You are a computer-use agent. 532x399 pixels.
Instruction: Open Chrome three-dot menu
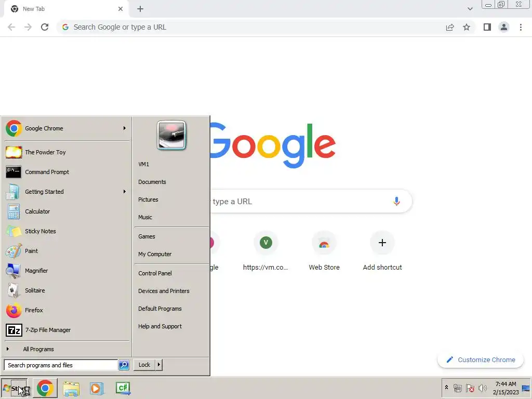click(x=521, y=27)
